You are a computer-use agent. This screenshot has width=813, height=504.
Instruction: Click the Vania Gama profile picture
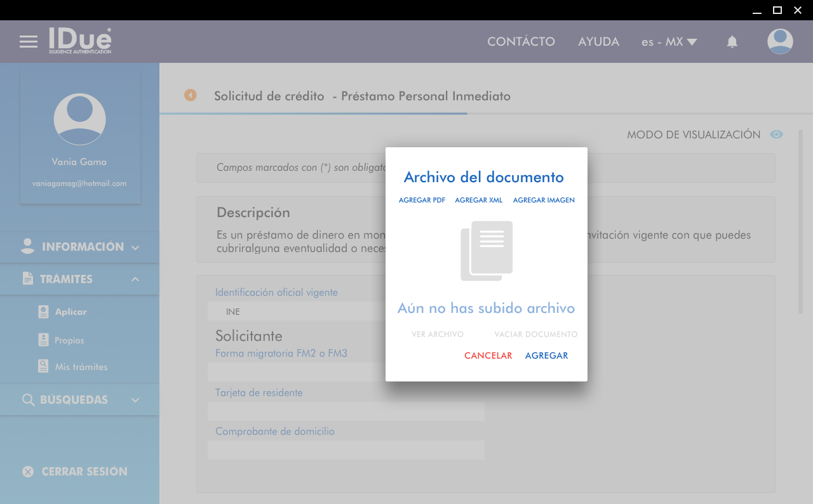point(79,119)
